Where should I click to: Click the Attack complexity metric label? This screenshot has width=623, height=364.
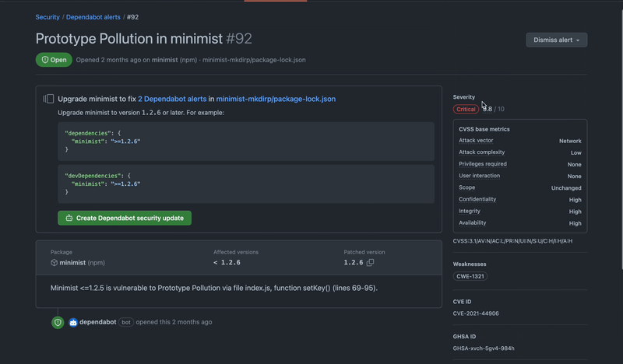pos(481,152)
